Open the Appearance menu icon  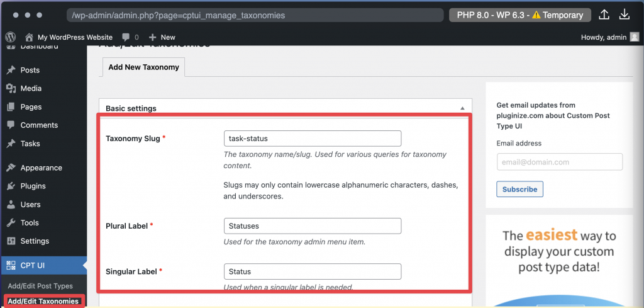click(x=11, y=168)
